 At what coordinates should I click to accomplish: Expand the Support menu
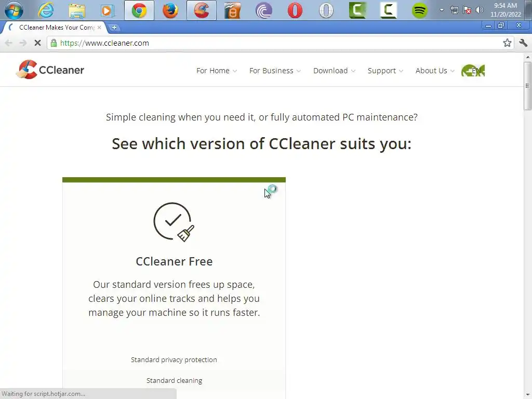pos(385,71)
